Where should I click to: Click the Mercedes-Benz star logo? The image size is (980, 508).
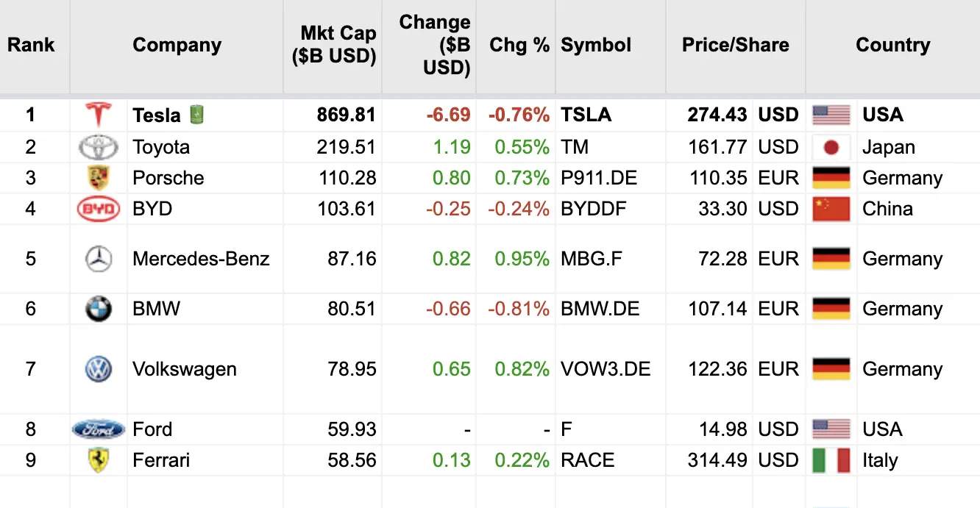[98, 259]
